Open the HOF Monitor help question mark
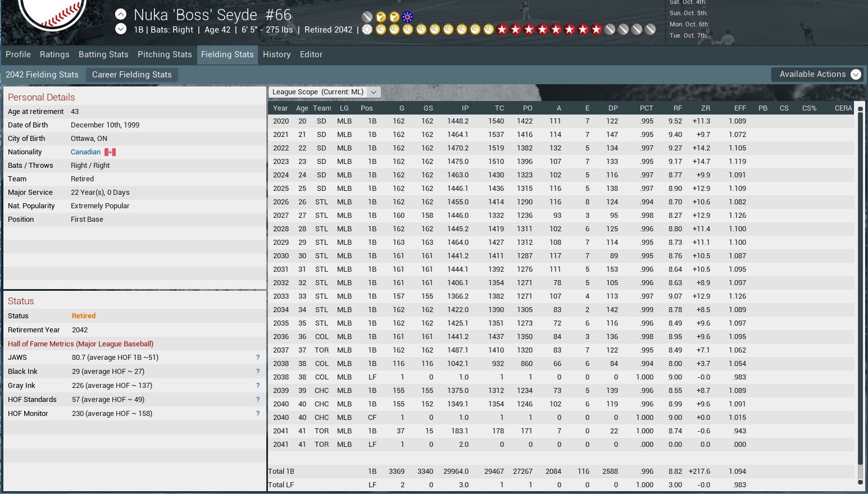Viewport: 868px width, 494px height. (x=258, y=414)
